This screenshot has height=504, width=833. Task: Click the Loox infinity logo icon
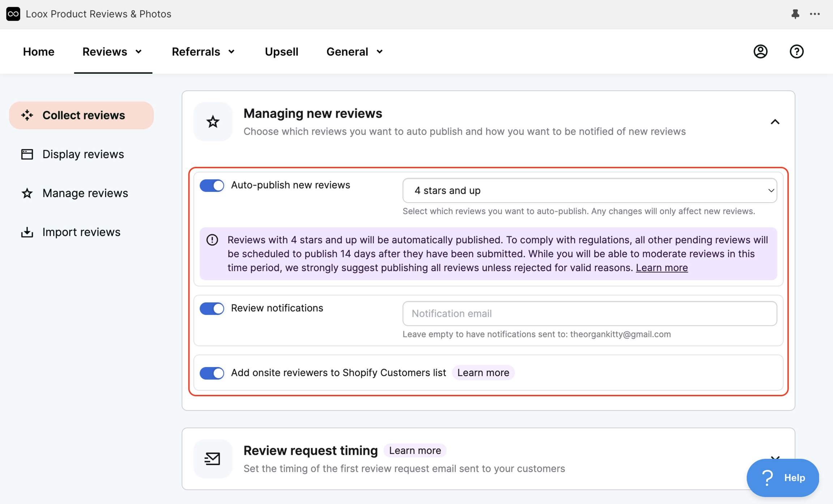13,14
